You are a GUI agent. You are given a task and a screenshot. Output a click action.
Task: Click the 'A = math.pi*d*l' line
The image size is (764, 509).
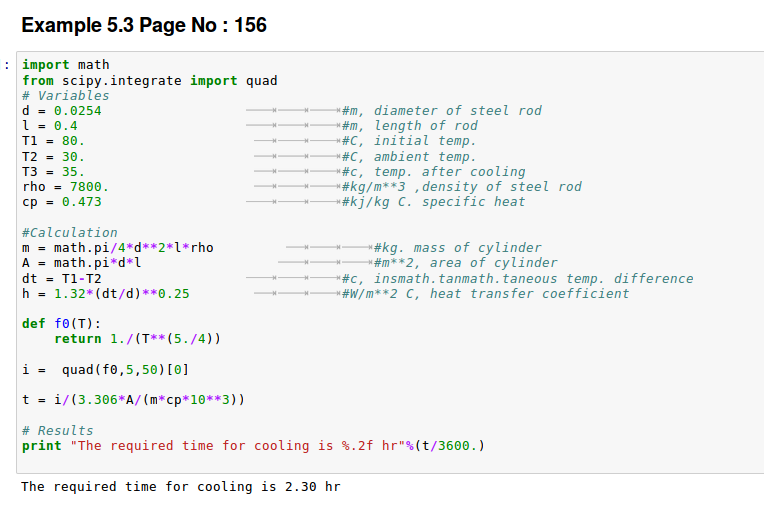(x=81, y=263)
